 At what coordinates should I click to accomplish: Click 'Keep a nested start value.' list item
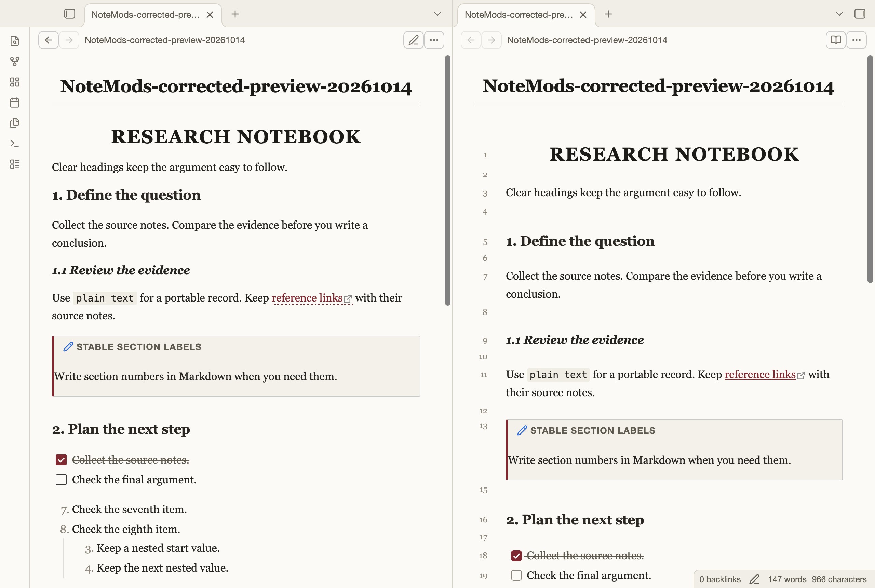(x=158, y=548)
